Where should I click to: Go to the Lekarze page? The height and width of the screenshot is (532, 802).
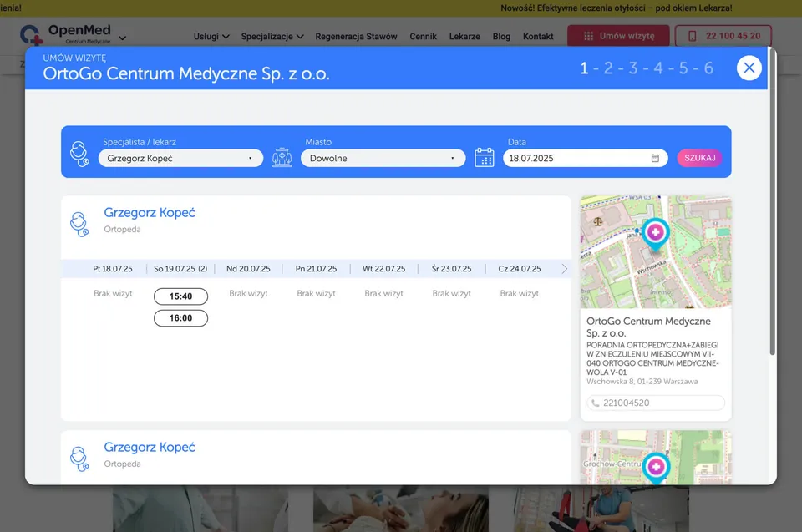point(464,37)
